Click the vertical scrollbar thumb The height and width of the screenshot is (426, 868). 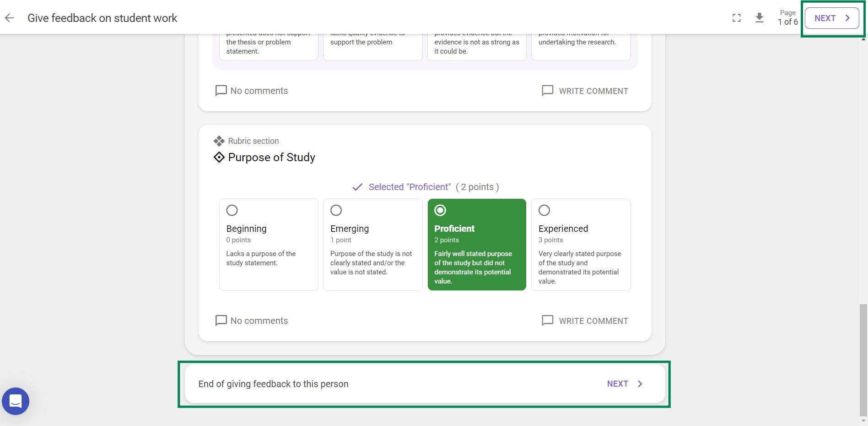[863, 360]
